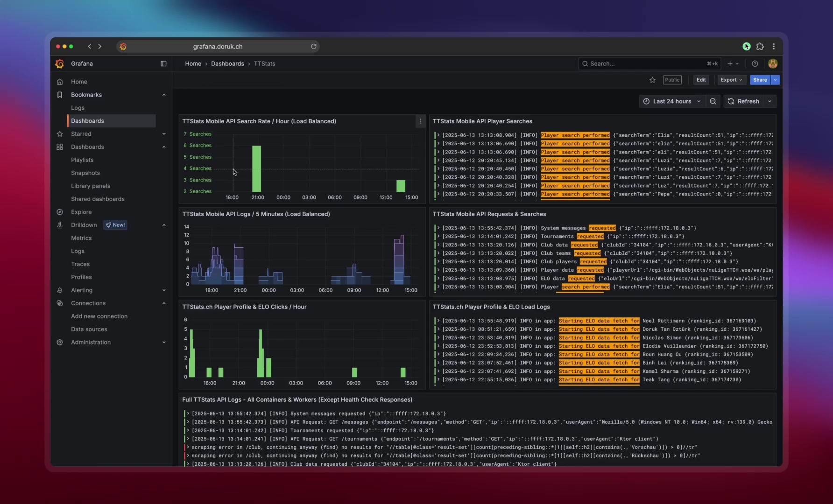Click the Edit button
833x504 pixels.
pos(701,80)
